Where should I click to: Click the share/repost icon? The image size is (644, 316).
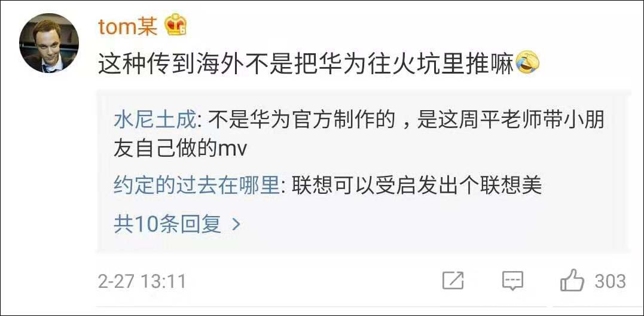(x=453, y=281)
